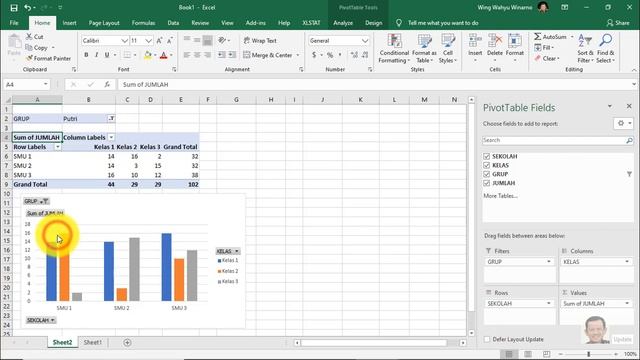640x360 pixels.
Task: Open the Design PivotTable tab
Action: (x=373, y=23)
